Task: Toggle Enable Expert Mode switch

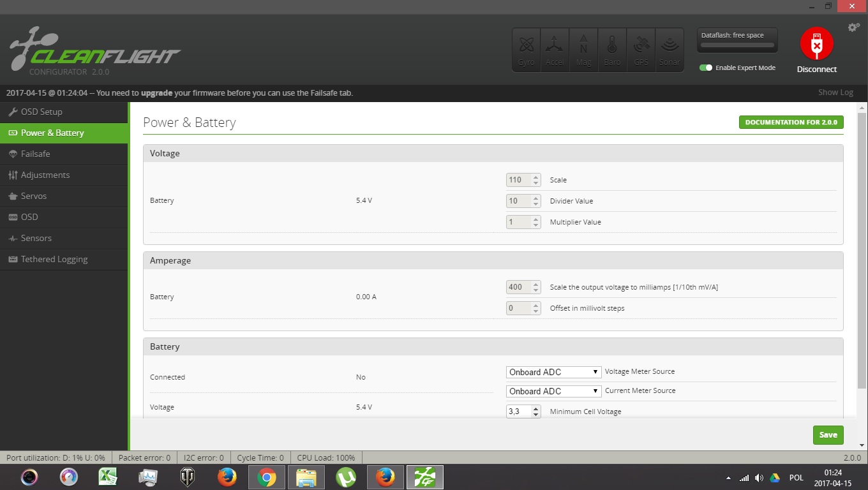Action: coord(706,68)
